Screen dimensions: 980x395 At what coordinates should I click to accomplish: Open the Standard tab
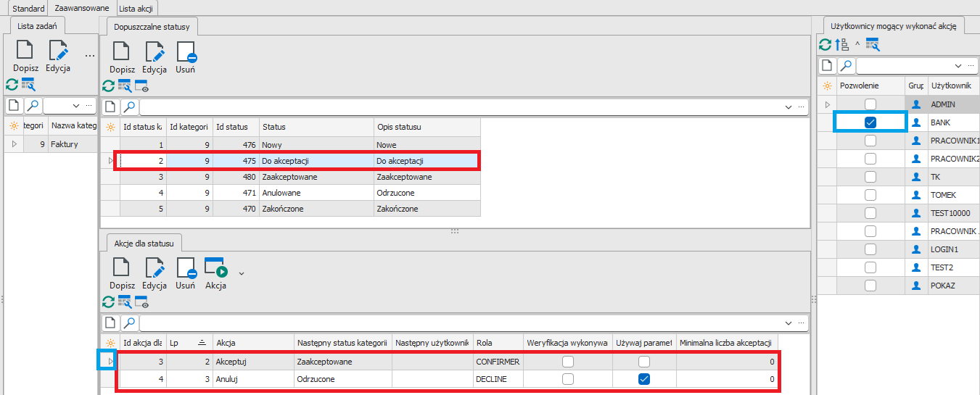point(29,8)
